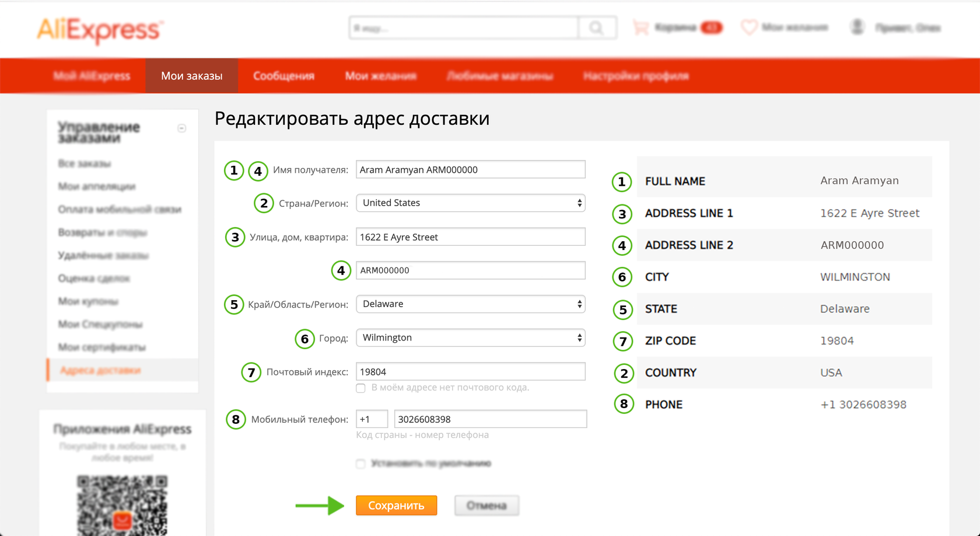Open the Country/Region dropdown showing United States
Image resolution: width=980 pixels, height=536 pixels.
click(470, 203)
